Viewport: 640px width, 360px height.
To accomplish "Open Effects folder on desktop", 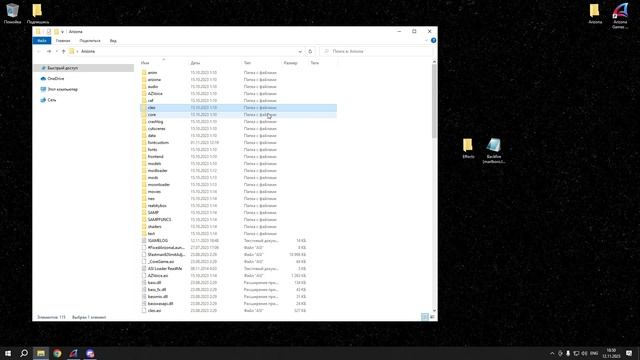I will [468, 149].
